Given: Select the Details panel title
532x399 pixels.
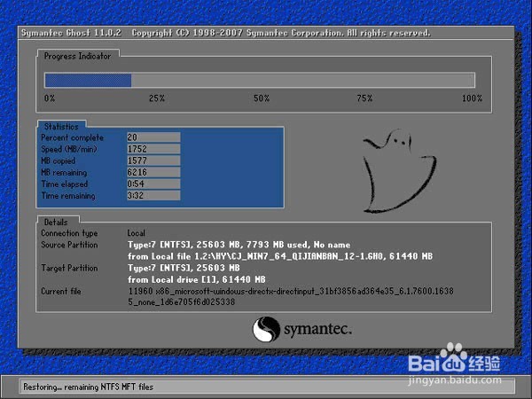Looking at the screenshot, I should click(x=56, y=222).
